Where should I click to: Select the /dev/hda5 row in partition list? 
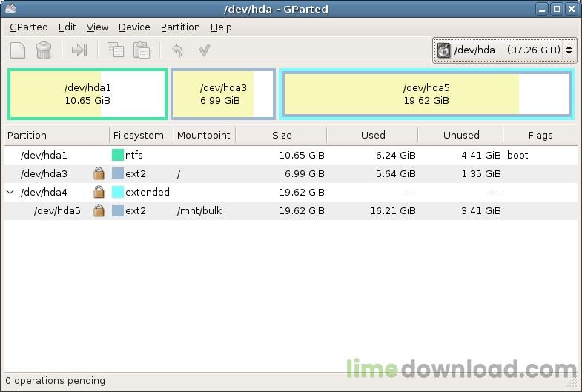pos(222,210)
